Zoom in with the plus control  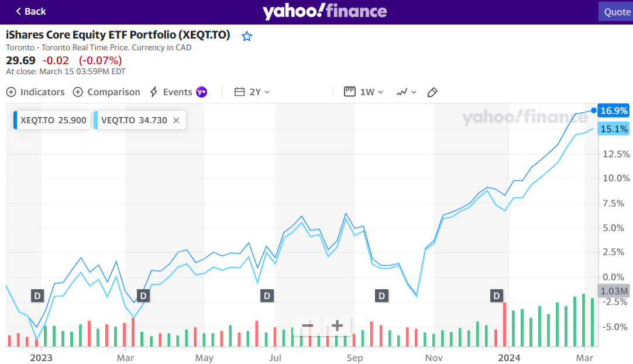(x=337, y=326)
